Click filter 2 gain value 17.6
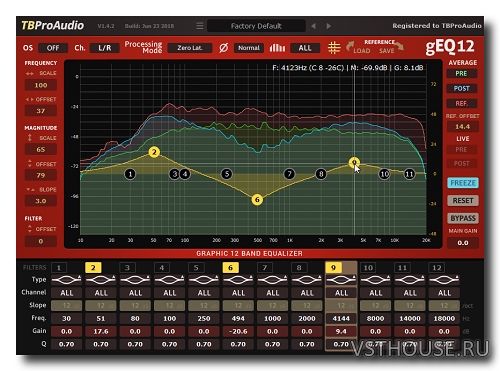The width and height of the screenshot is (500, 371). pos(101,331)
